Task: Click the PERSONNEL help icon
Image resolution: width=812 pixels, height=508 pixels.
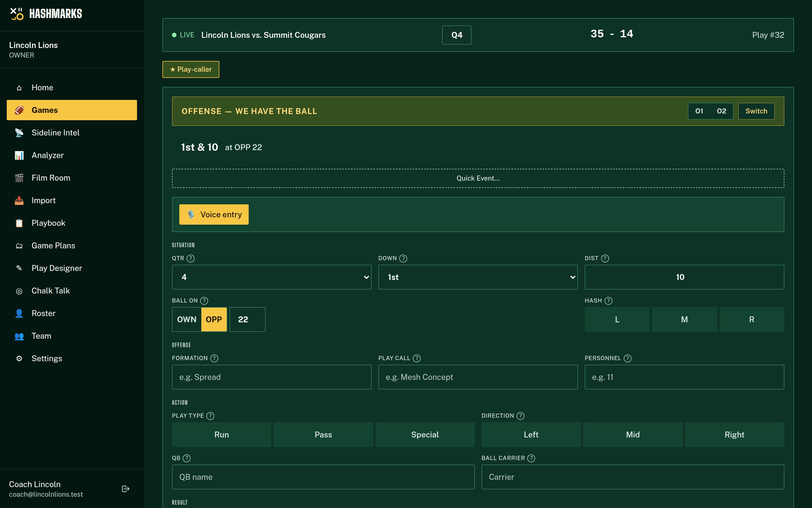Action: [x=627, y=358]
